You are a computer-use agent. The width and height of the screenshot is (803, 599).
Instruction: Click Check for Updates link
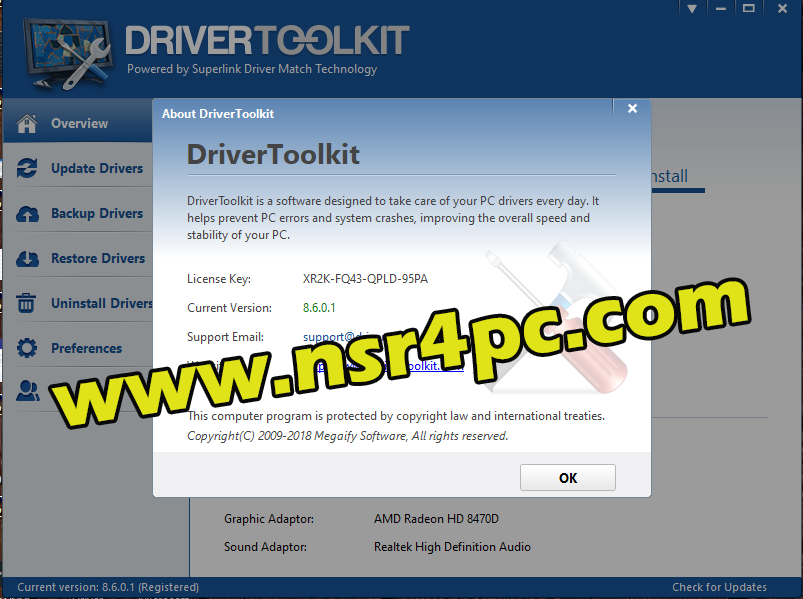[x=719, y=587]
